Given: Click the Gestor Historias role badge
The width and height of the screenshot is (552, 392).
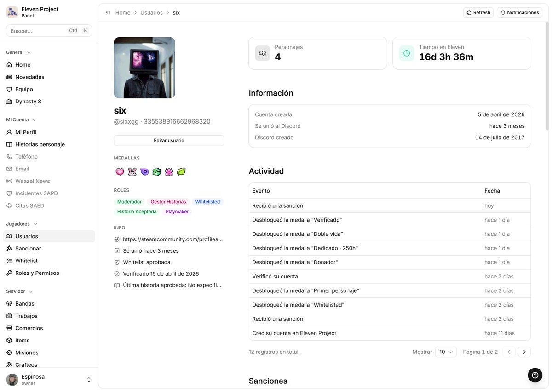Looking at the screenshot, I should pyautogui.click(x=168, y=202).
